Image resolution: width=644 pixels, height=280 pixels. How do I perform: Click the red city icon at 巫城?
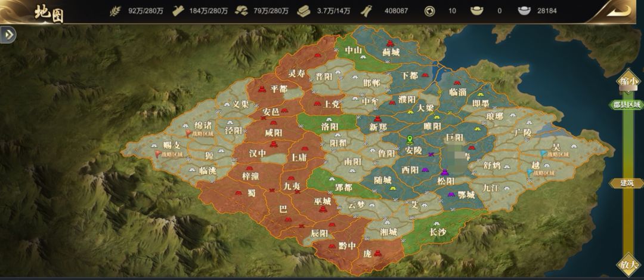tap(323, 210)
